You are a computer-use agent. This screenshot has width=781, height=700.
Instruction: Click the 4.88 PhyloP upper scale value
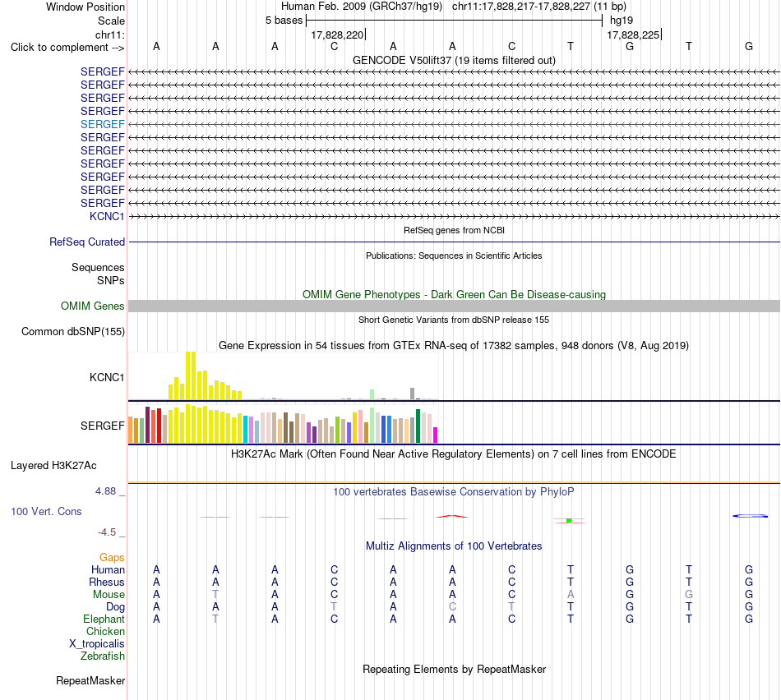pyautogui.click(x=105, y=491)
